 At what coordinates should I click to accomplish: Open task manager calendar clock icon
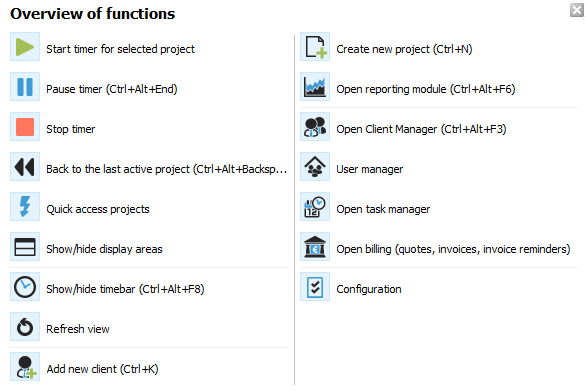[315, 207]
